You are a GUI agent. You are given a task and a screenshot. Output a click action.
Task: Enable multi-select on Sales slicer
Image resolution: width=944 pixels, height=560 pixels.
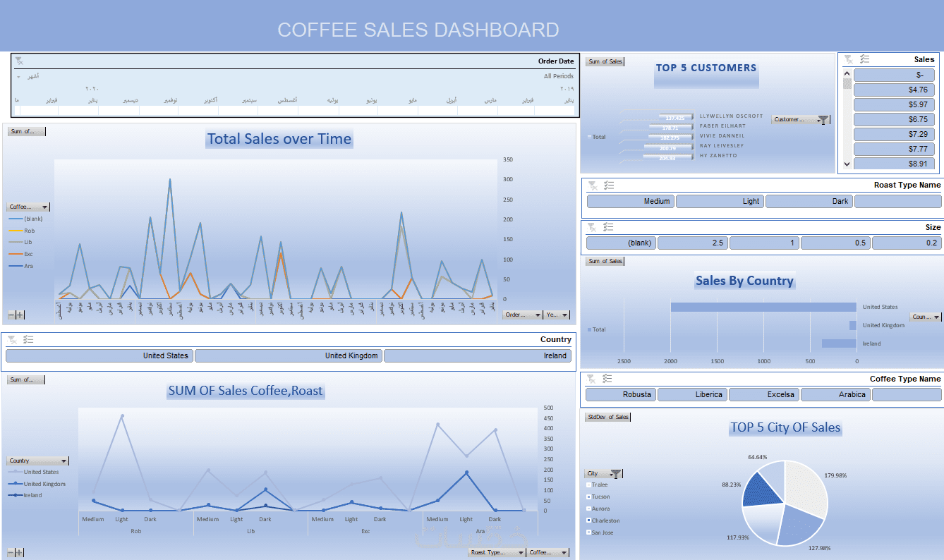[x=865, y=60]
